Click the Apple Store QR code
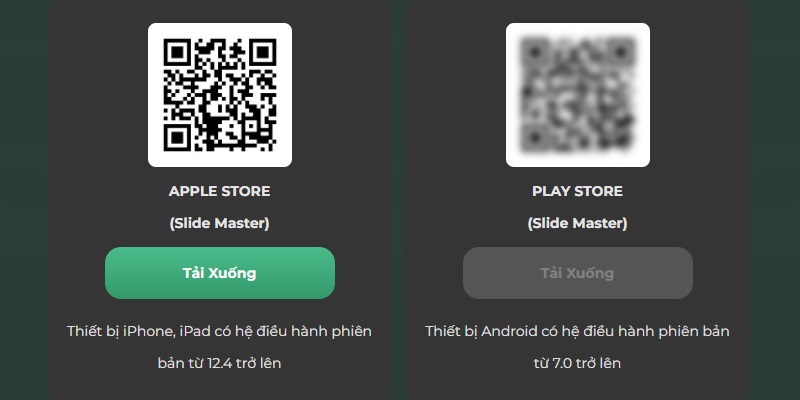 220,95
